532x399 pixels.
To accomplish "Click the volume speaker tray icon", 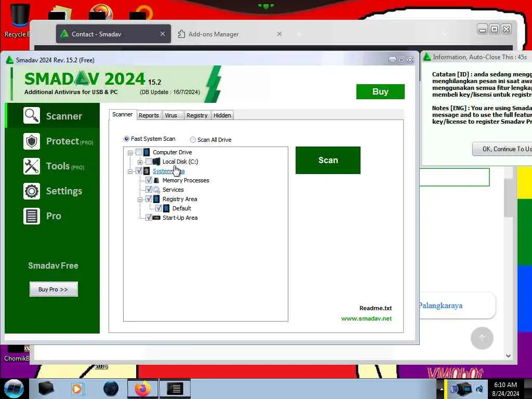I will [480, 389].
